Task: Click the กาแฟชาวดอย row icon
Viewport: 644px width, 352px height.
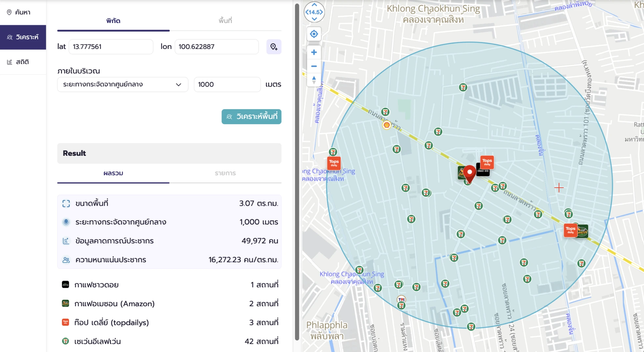Action: pos(66,285)
